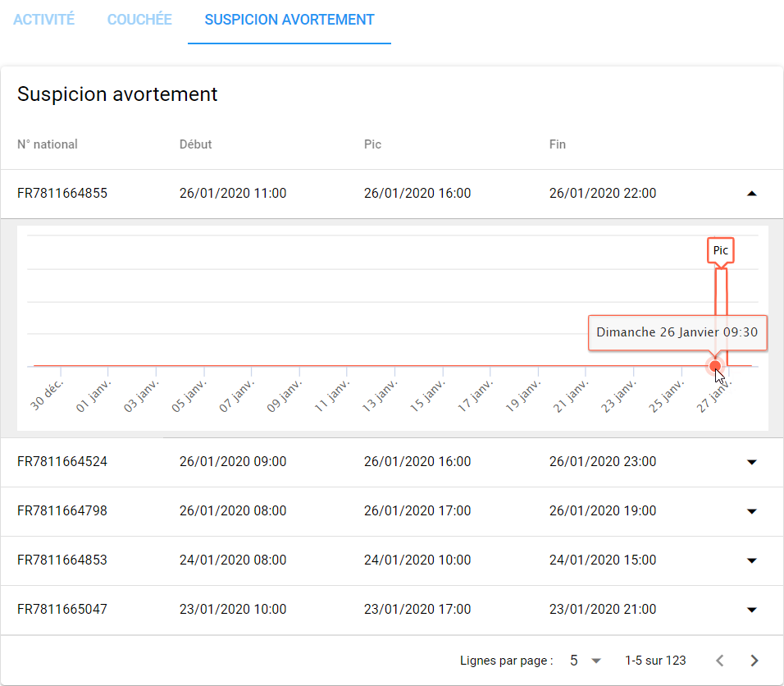Select national number FR7811664853
784x686 pixels.
62,560
